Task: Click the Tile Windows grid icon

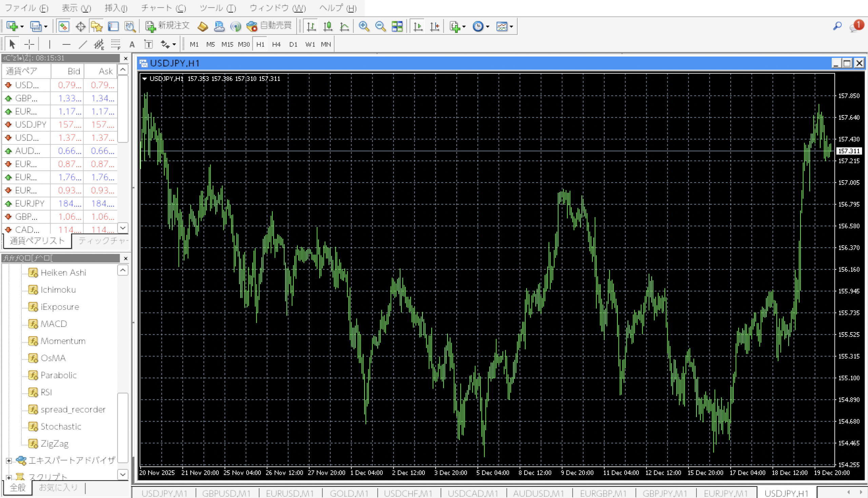Action: [x=397, y=26]
